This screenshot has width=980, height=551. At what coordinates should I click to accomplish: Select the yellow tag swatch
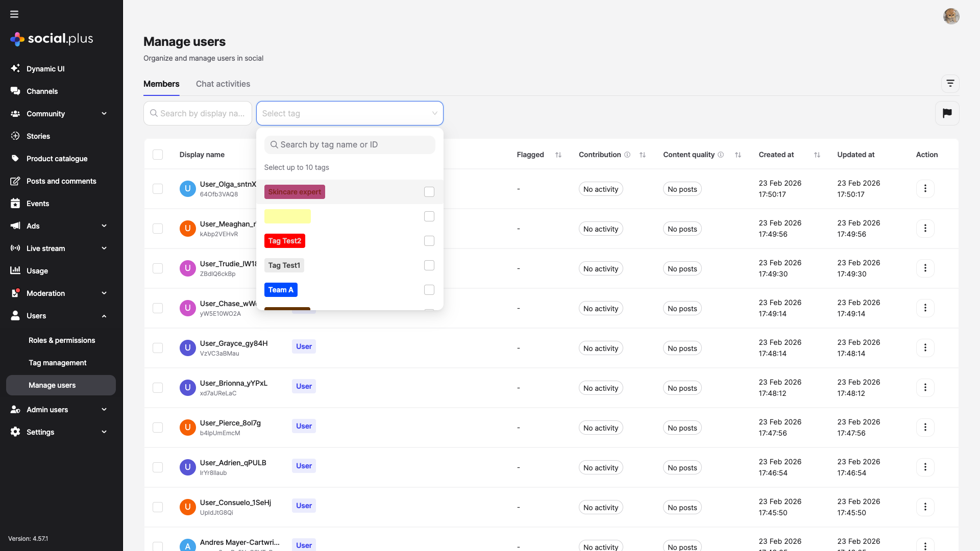(287, 216)
